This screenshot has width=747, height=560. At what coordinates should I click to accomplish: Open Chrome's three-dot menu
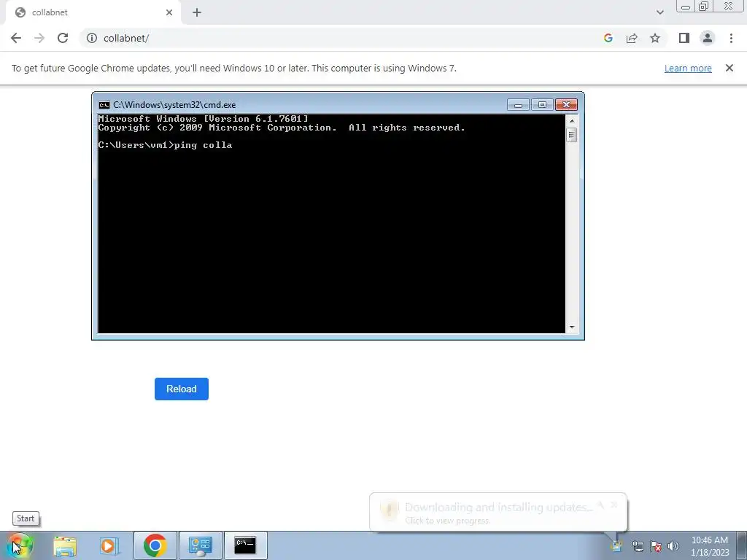click(x=731, y=38)
